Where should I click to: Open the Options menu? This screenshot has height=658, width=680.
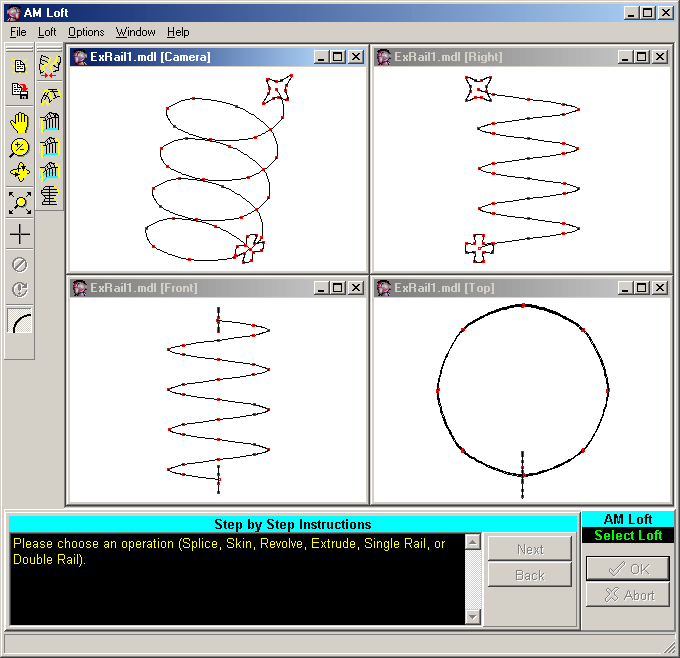click(x=86, y=32)
